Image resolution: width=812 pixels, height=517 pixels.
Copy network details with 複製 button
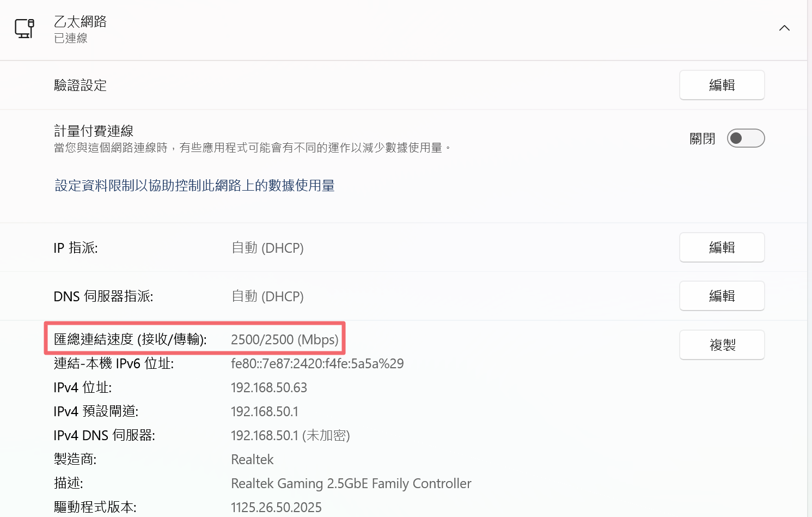click(722, 345)
